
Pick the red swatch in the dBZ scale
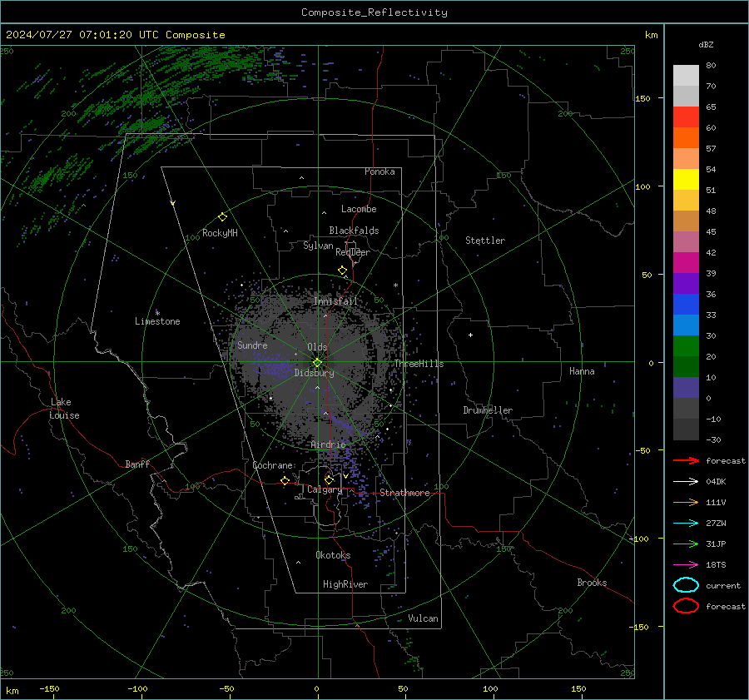[x=686, y=117]
